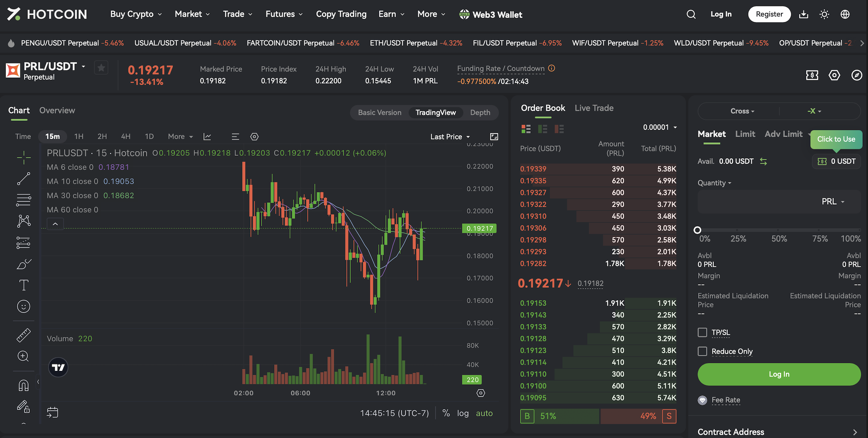The width and height of the screenshot is (868, 438).
Task: Click the green Log In button
Action: [x=779, y=374]
